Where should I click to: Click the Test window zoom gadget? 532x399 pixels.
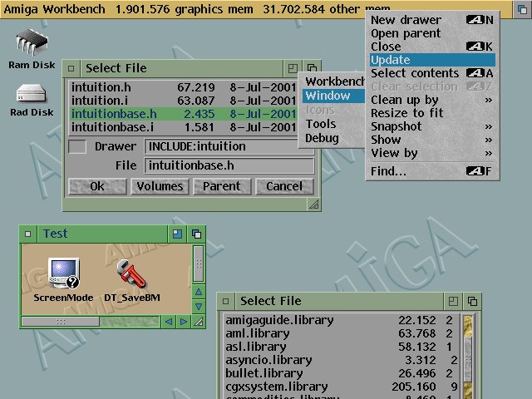click(x=178, y=234)
